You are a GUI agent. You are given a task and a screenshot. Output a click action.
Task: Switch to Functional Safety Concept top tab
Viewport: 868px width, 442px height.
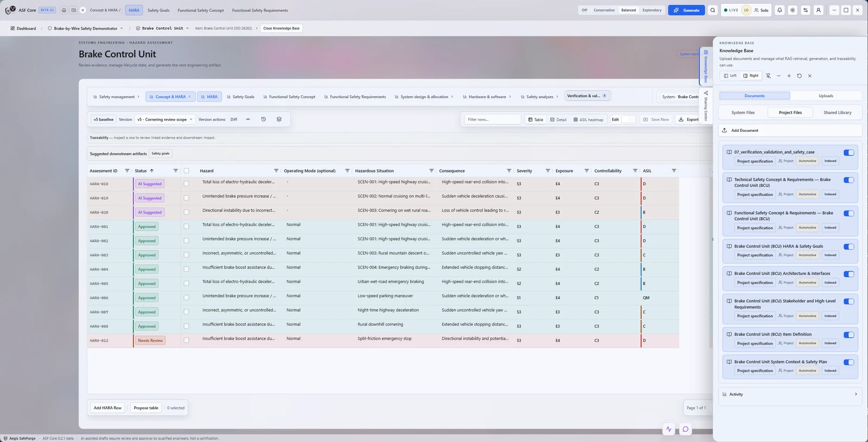click(201, 10)
